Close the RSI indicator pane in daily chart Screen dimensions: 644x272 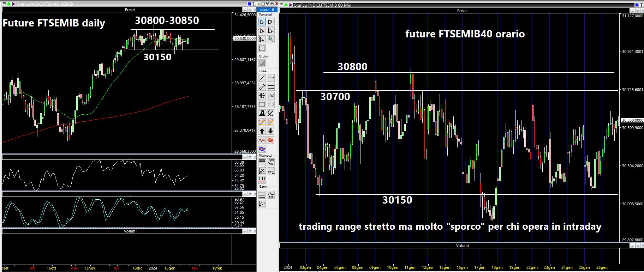255,157
